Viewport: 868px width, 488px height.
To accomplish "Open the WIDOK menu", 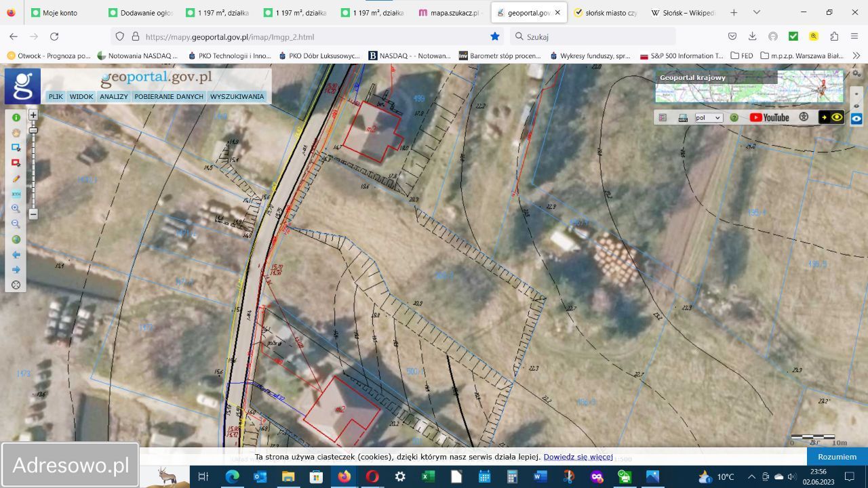I will coord(81,97).
